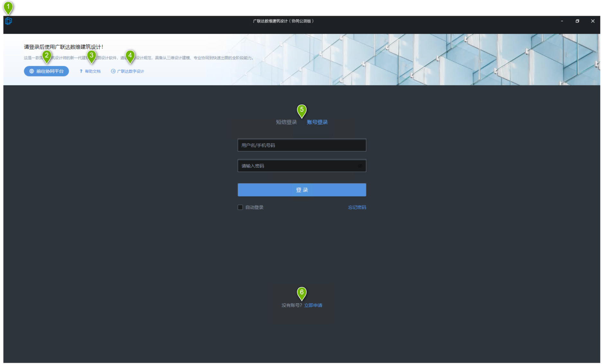Viewport: 603px width, 364px height.
Task: Click the blue 登录 button
Action: pos(302,190)
